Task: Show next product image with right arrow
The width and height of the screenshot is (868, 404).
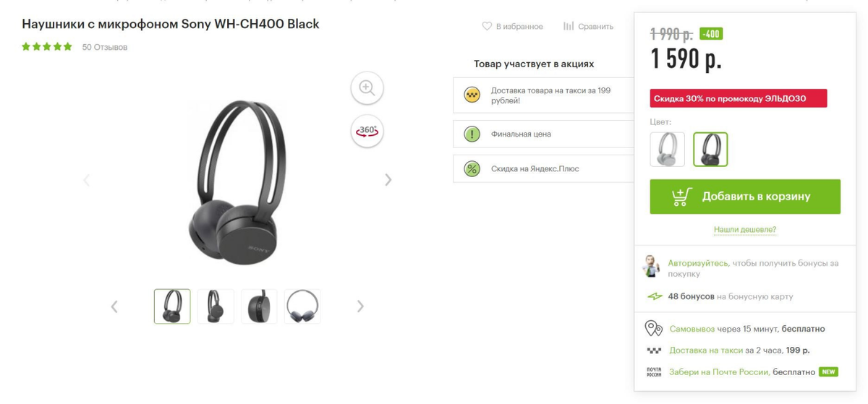Action: (388, 180)
